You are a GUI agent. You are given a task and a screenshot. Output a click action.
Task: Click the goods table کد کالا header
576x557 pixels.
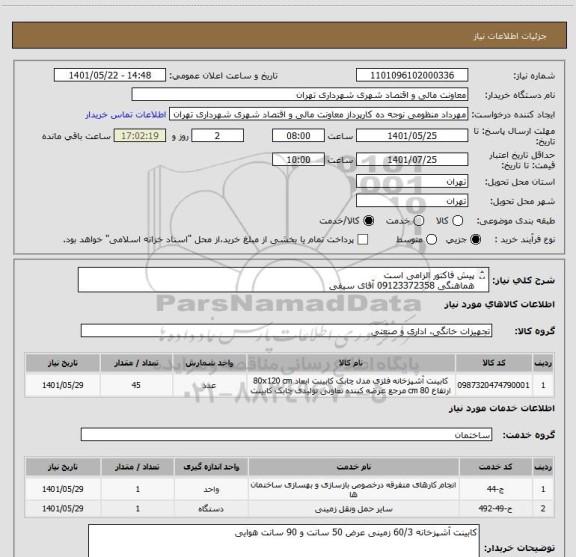[x=494, y=363]
